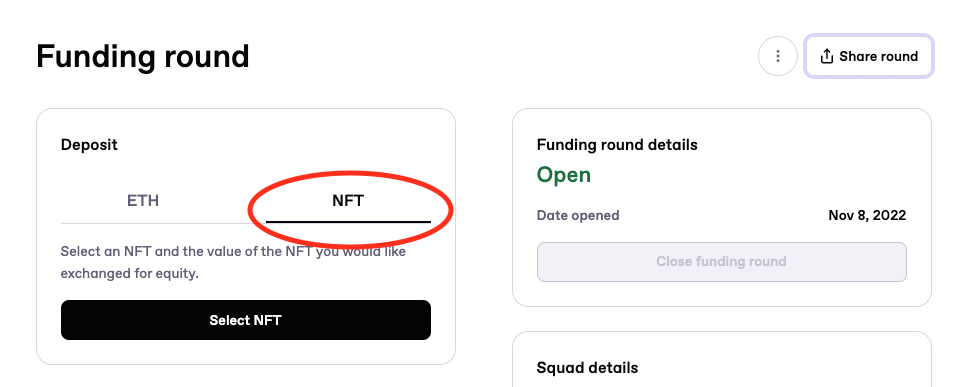Click the Nov 8, 2022 date value

(x=867, y=216)
